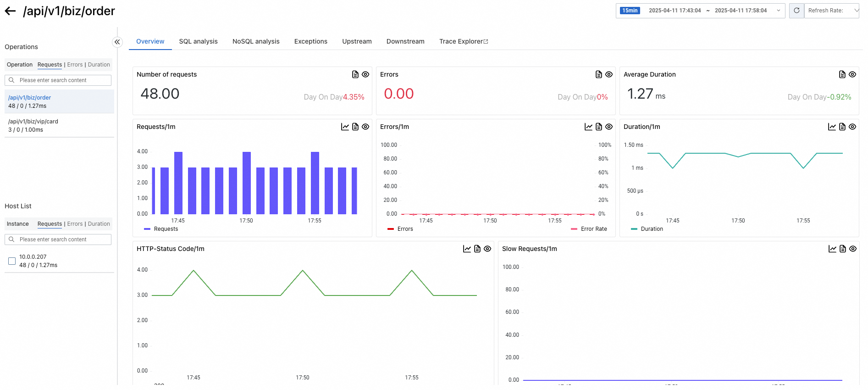Click the document icon on Number of requests
Viewport: 868px width, 390px height.
click(355, 74)
